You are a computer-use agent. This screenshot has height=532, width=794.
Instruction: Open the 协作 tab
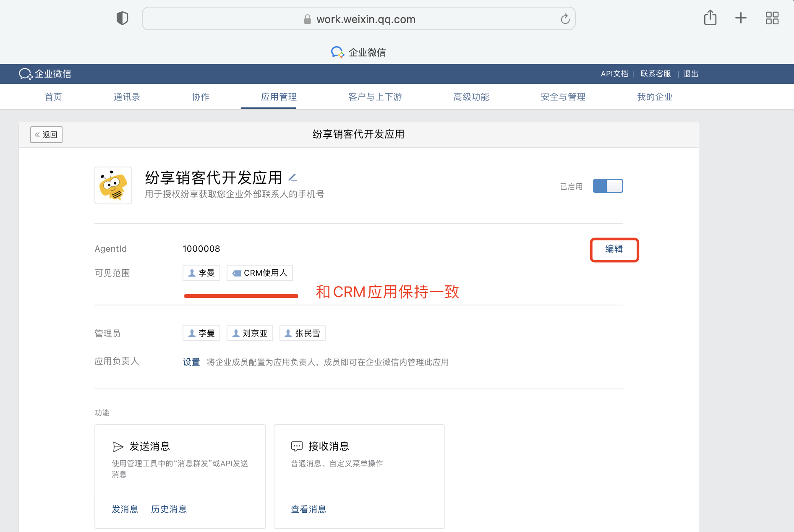[x=201, y=97]
